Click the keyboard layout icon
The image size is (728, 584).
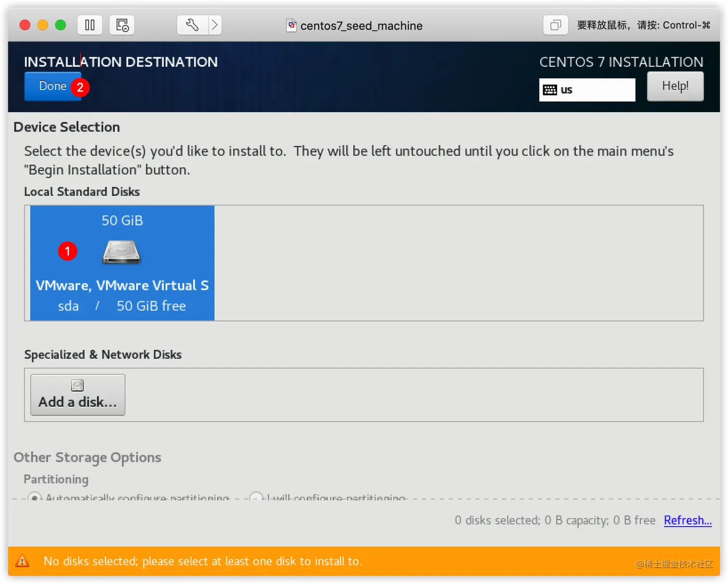pos(550,90)
